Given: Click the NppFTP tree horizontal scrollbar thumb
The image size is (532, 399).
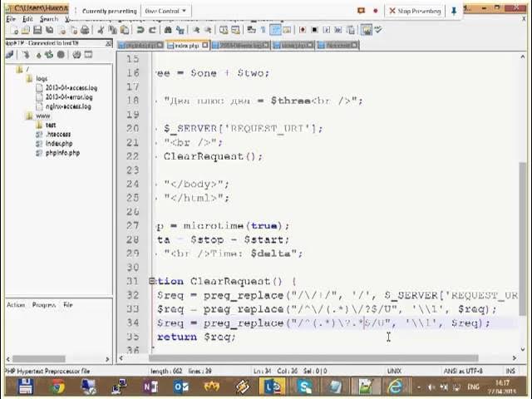Looking at the screenshot, I should [x=39, y=358].
